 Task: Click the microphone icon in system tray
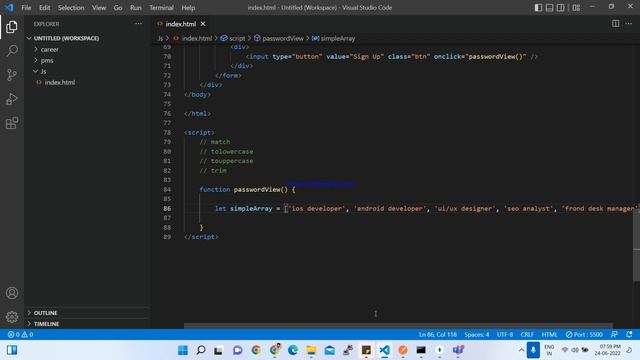[533, 350]
